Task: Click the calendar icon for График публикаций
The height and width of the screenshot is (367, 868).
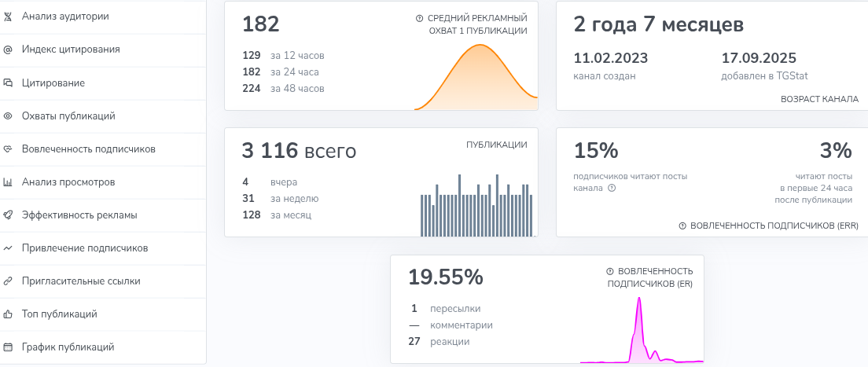Action: (8, 347)
